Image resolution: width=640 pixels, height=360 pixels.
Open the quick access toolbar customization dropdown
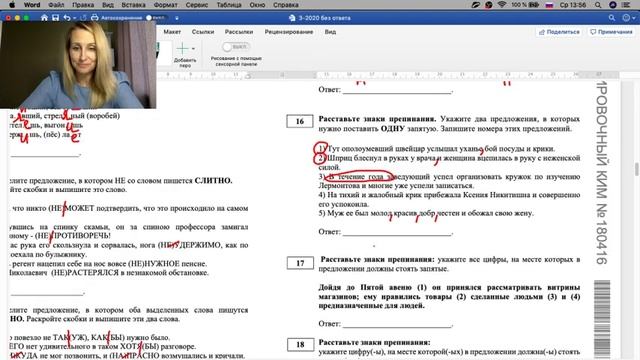coord(177,18)
